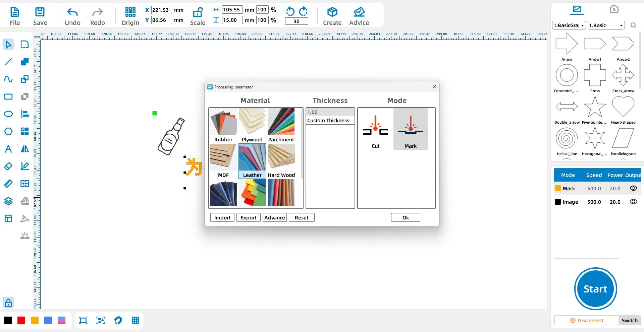644x332 pixels.
Task: Select the curve drawing tool
Action: (x=8, y=79)
